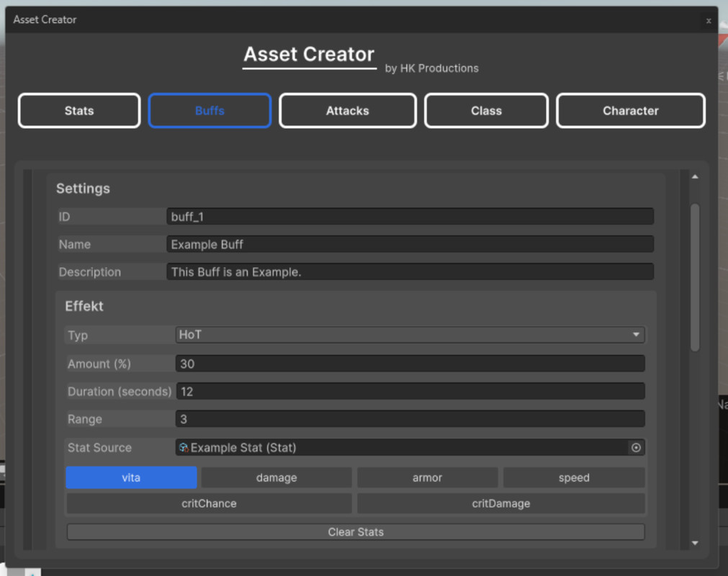This screenshot has height=576, width=728.
Task: Click the scrollbar up arrow
Action: (693, 175)
